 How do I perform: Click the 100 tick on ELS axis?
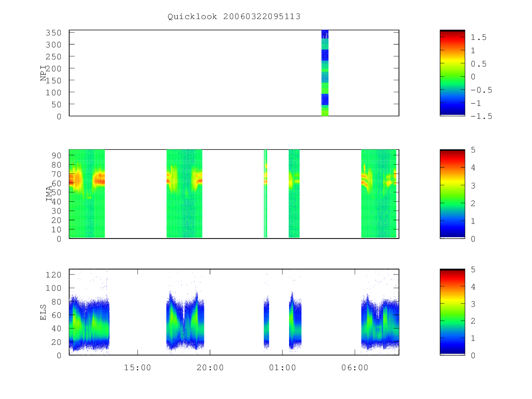[x=54, y=288]
